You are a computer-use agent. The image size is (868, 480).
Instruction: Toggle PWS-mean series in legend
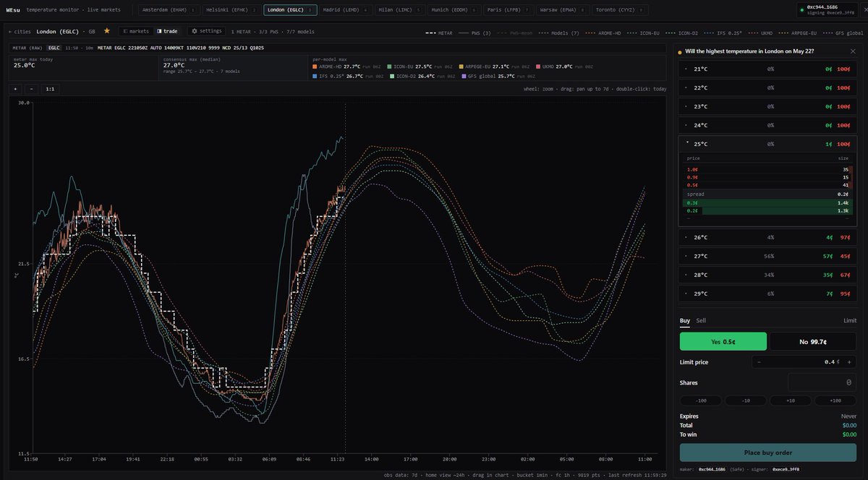pyautogui.click(x=513, y=33)
